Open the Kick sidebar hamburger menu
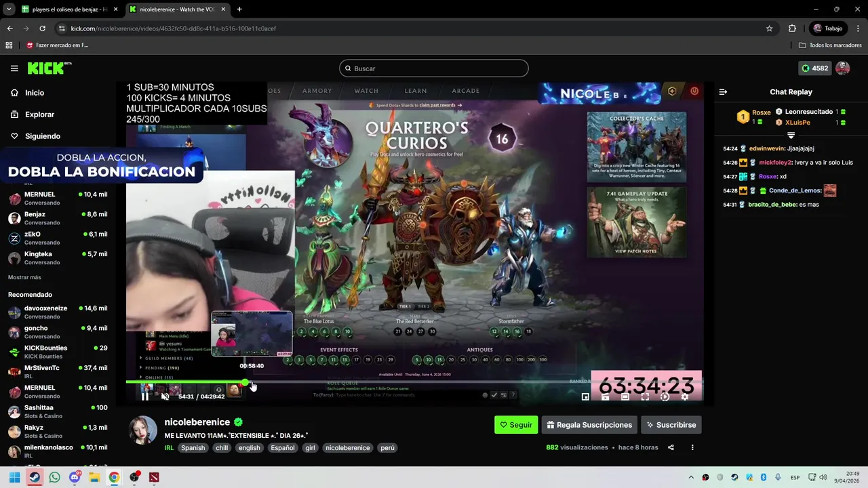Viewport: 868px width, 488px height. click(14, 68)
